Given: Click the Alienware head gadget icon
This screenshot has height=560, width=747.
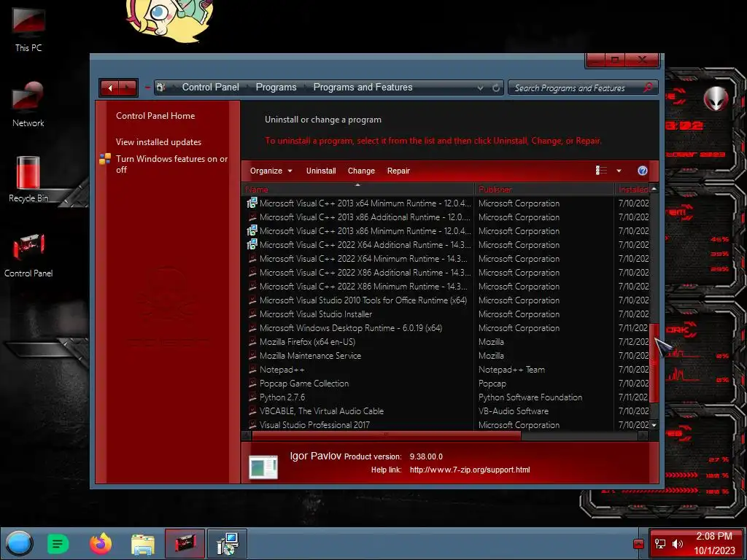Looking at the screenshot, I should point(716,98).
